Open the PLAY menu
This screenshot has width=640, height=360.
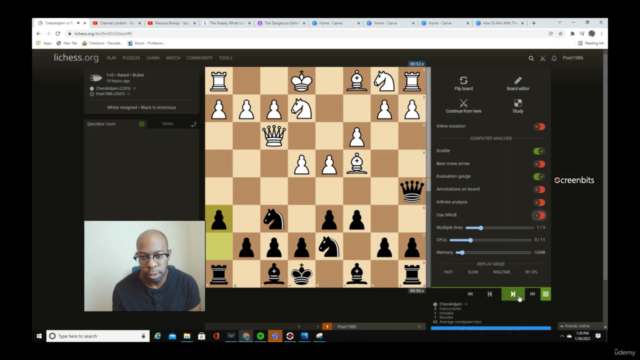pyautogui.click(x=111, y=58)
